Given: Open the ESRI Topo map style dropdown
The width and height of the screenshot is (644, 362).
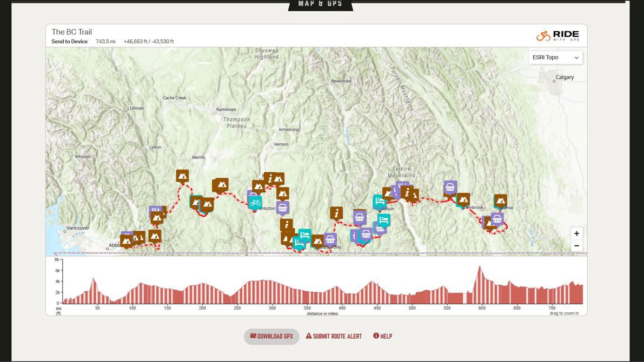Looking at the screenshot, I should pos(555,57).
